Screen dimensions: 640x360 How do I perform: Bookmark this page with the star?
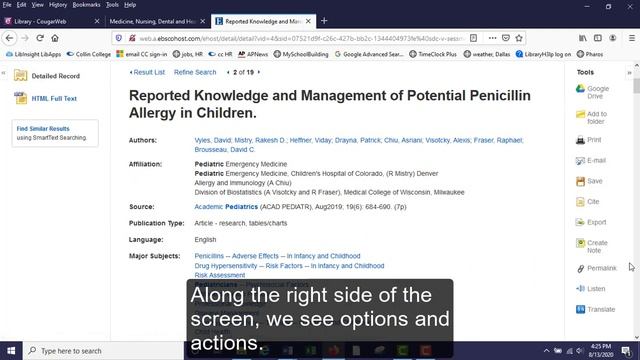click(x=519, y=38)
